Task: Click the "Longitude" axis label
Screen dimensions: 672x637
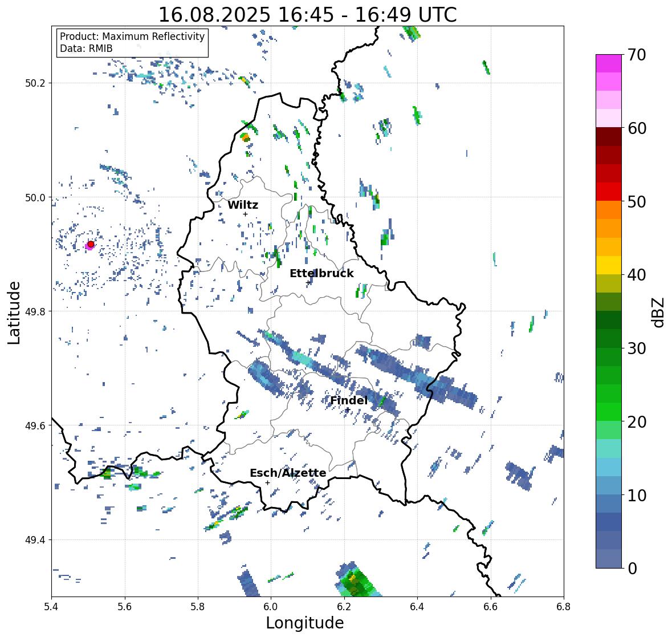Action: click(305, 623)
